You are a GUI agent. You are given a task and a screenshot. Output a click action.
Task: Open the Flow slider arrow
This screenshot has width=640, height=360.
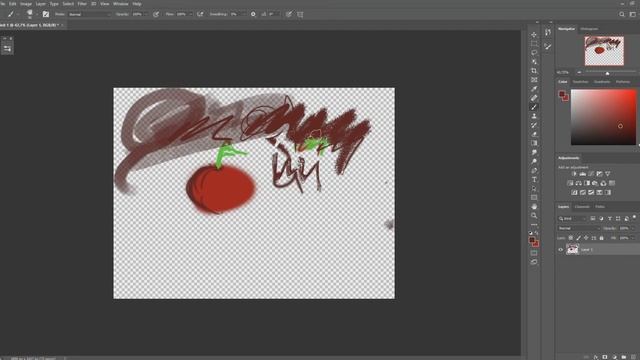tap(191, 14)
